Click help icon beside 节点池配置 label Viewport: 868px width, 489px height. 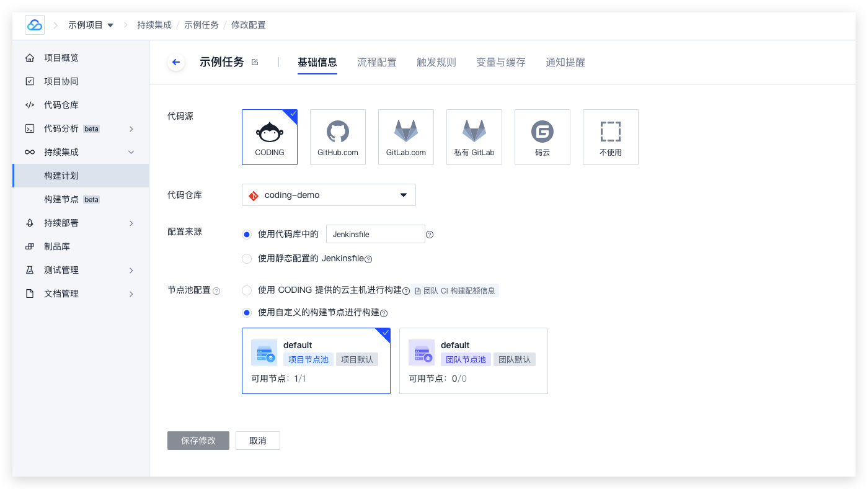click(x=216, y=290)
